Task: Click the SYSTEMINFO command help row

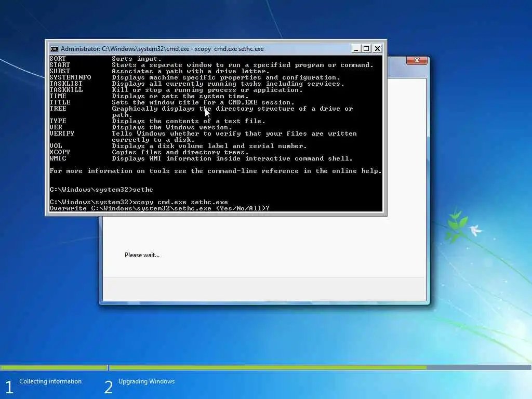Action: pyautogui.click(x=195, y=77)
